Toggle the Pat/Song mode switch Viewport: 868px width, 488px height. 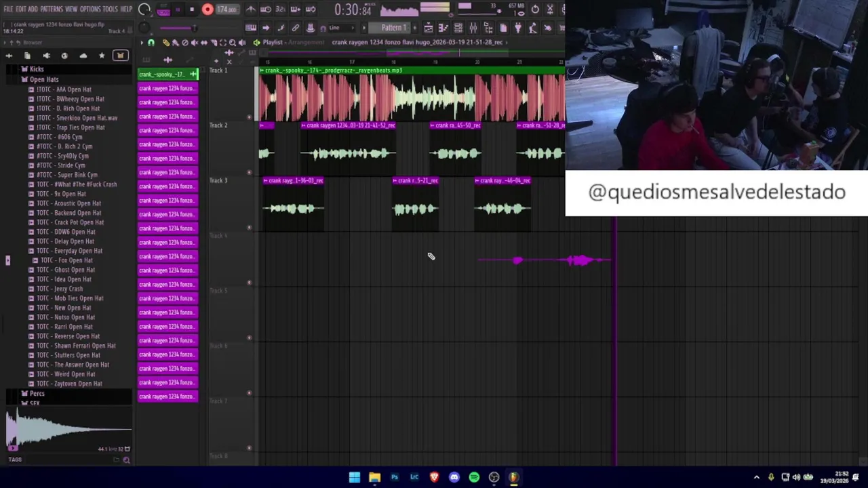click(163, 11)
